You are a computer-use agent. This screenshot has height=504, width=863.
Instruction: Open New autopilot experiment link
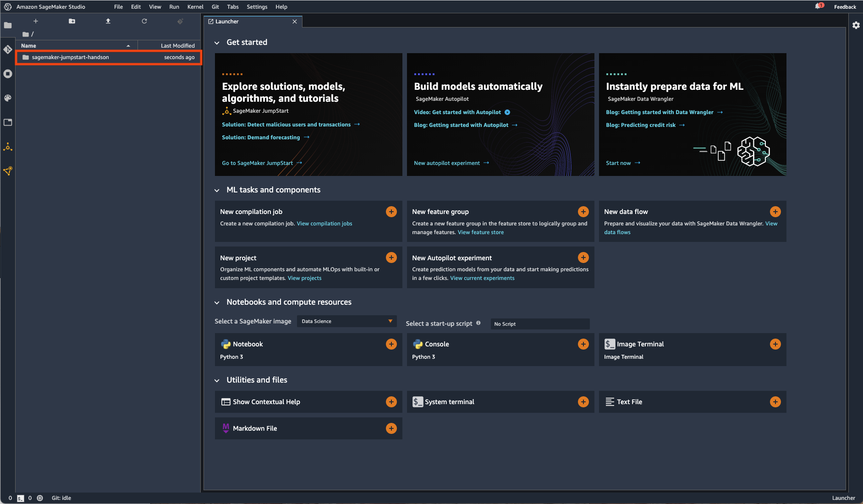(451, 163)
